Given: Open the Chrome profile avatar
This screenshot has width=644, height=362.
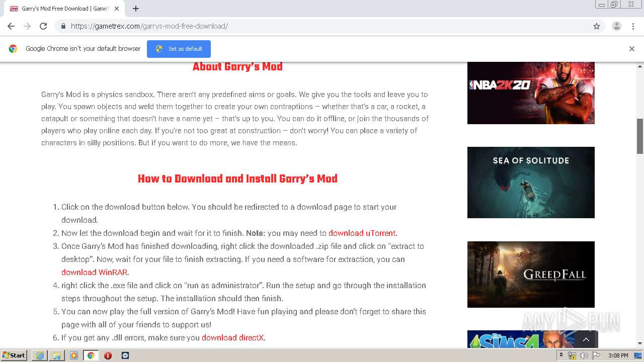Looking at the screenshot, I should pos(616,26).
